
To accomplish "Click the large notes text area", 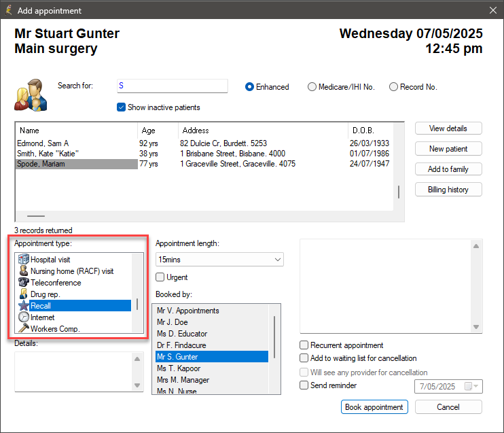I will coord(385,286).
